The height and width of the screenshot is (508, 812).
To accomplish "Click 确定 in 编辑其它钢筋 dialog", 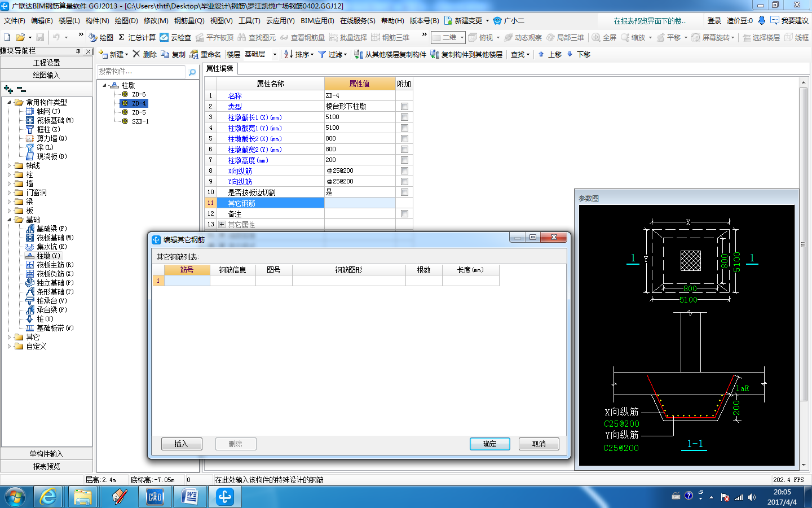I will pos(490,444).
